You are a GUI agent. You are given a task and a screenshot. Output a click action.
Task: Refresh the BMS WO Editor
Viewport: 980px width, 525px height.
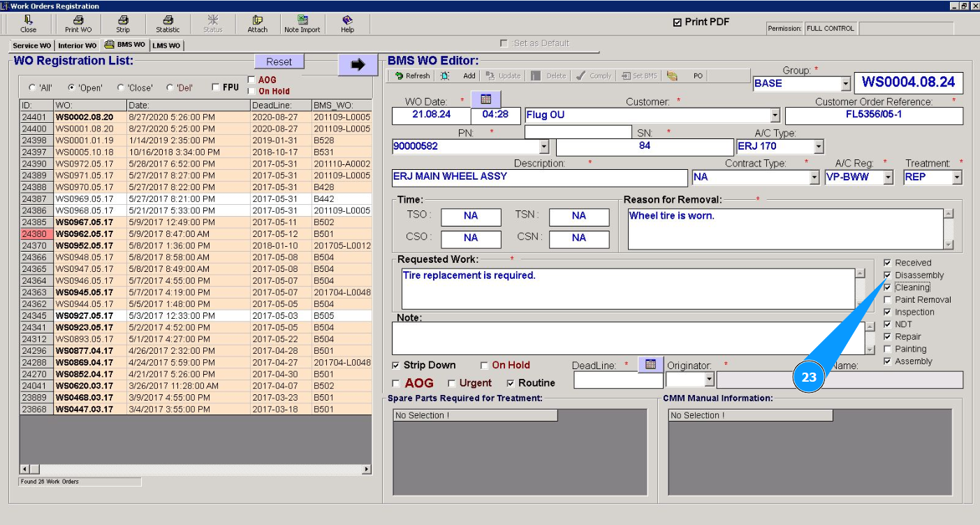(413, 75)
